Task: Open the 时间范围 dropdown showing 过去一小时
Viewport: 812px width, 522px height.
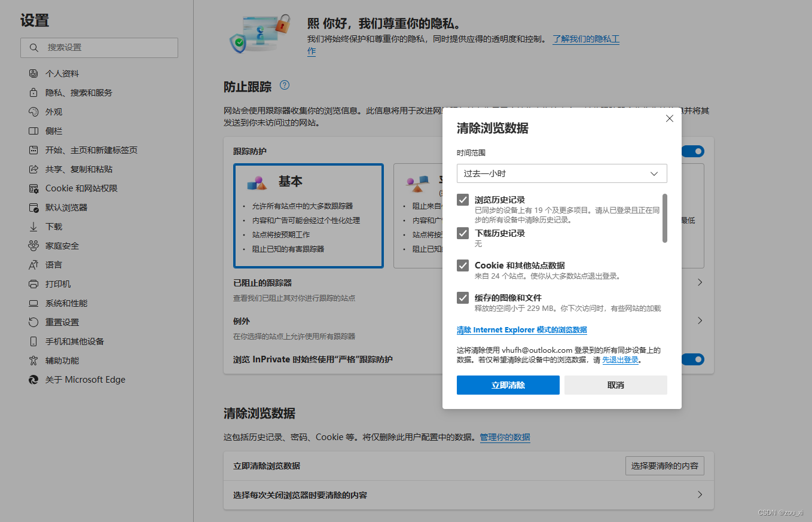Action: tap(562, 173)
